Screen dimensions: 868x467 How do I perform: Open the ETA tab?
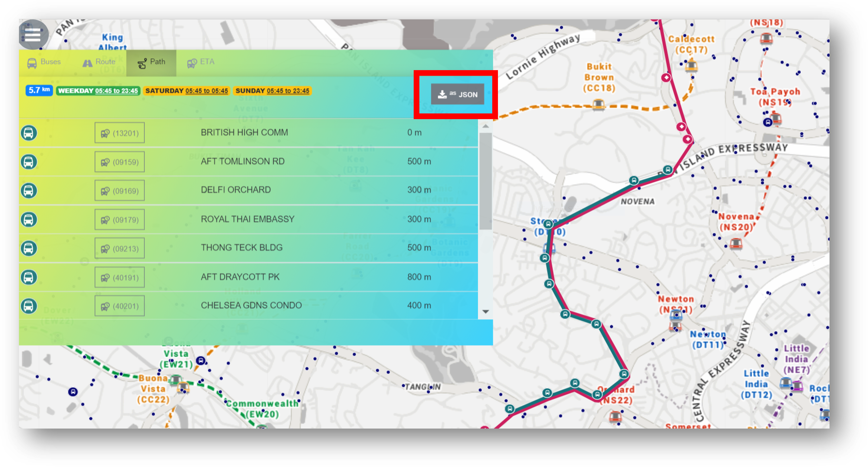coord(201,62)
